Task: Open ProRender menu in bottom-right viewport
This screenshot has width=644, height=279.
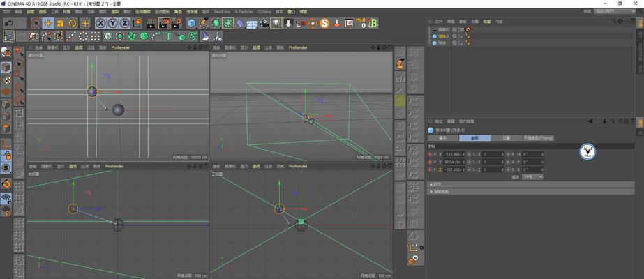Action: point(298,166)
